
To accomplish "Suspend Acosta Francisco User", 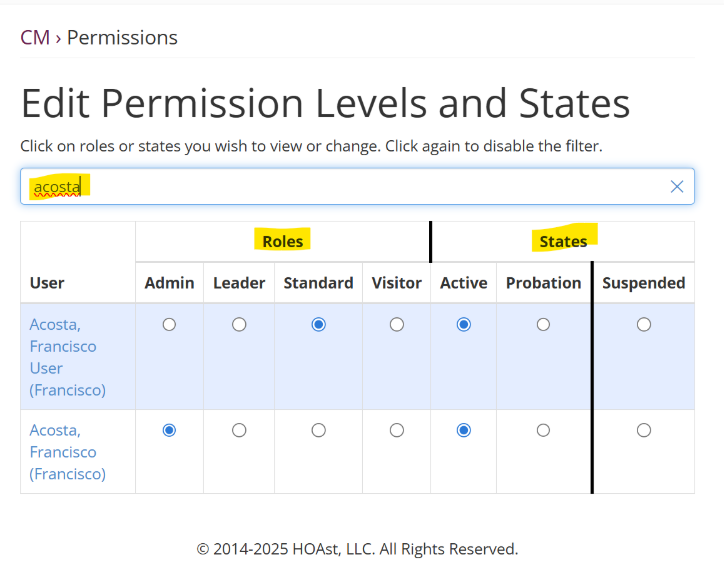I will 644,324.
